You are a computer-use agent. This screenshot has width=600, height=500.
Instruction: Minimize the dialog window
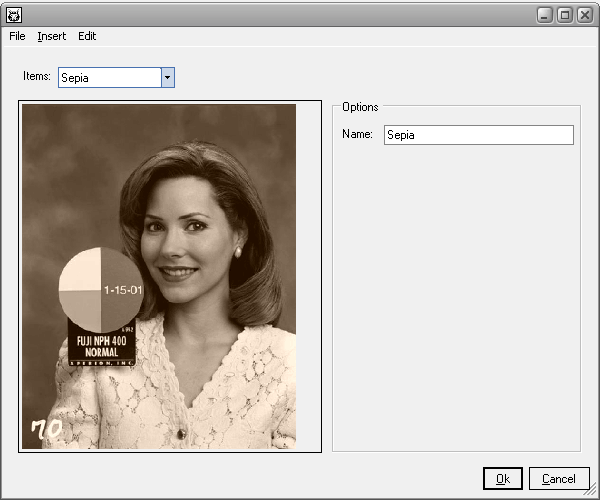(x=547, y=15)
